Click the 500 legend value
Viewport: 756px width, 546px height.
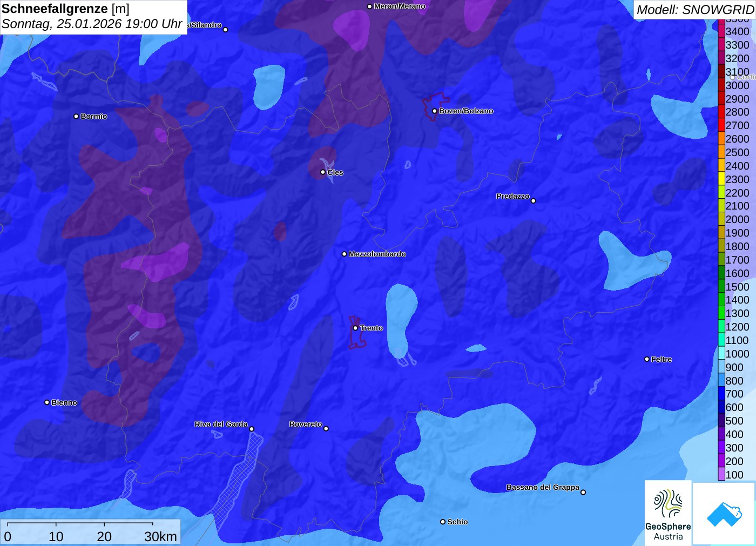tap(734, 421)
